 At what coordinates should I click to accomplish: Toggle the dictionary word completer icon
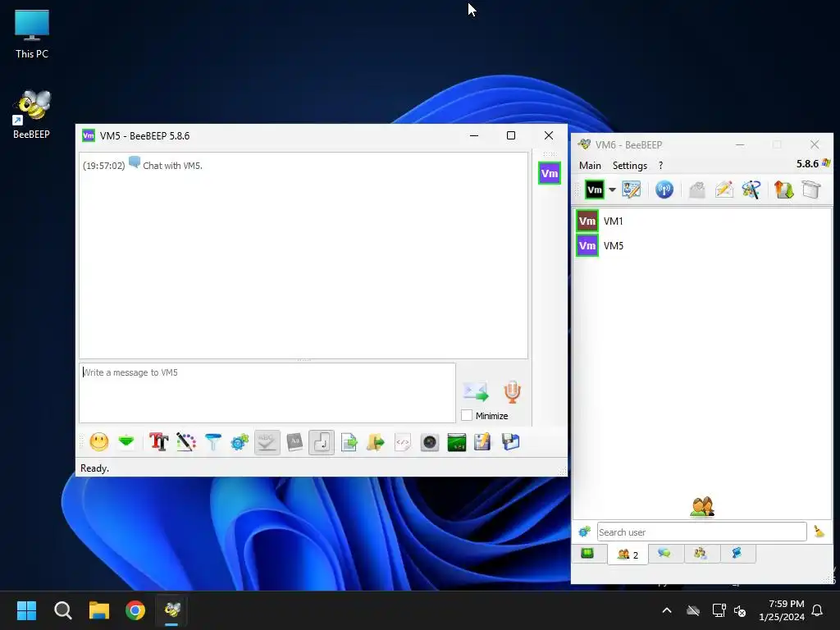294,442
